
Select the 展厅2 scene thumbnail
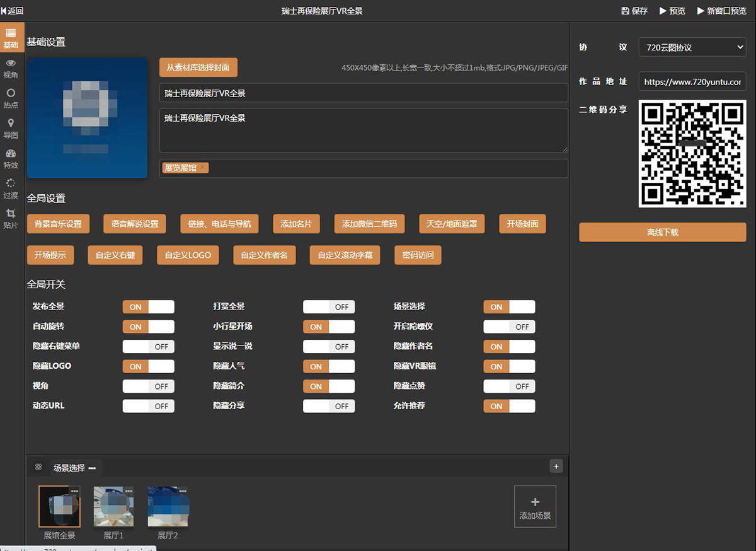tap(168, 507)
